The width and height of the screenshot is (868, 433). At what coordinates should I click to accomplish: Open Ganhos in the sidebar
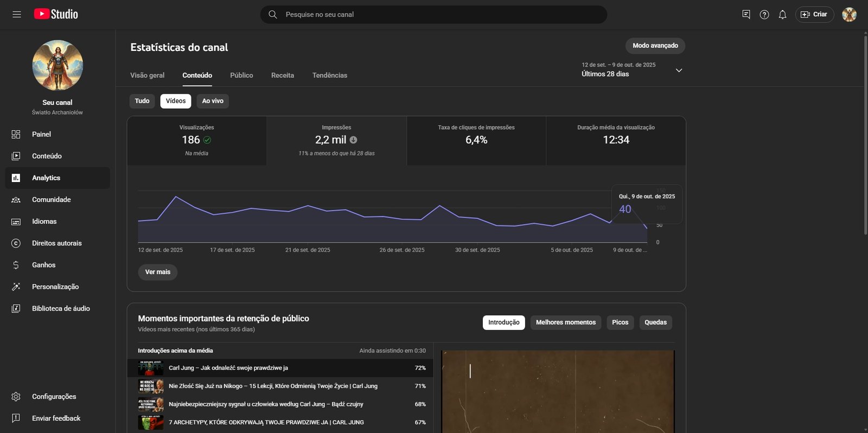coord(43,265)
